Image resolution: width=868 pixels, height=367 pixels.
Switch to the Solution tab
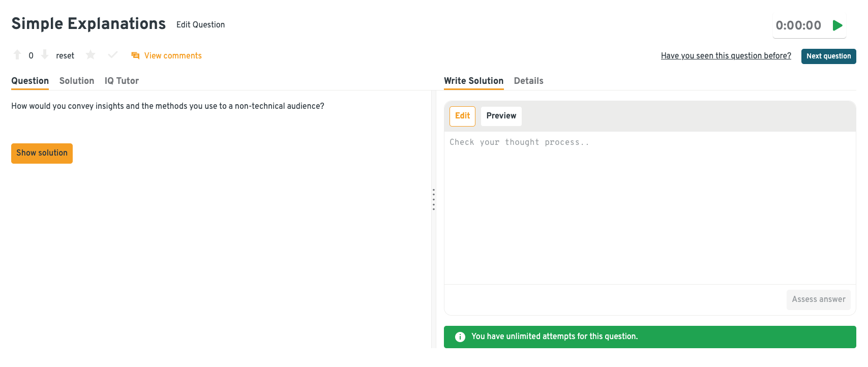click(77, 81)
